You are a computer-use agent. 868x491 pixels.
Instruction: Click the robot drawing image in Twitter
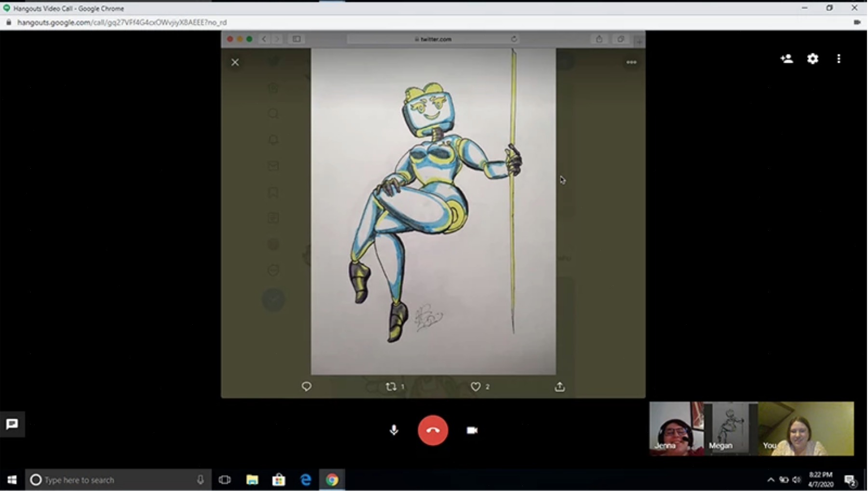point(433,211)
